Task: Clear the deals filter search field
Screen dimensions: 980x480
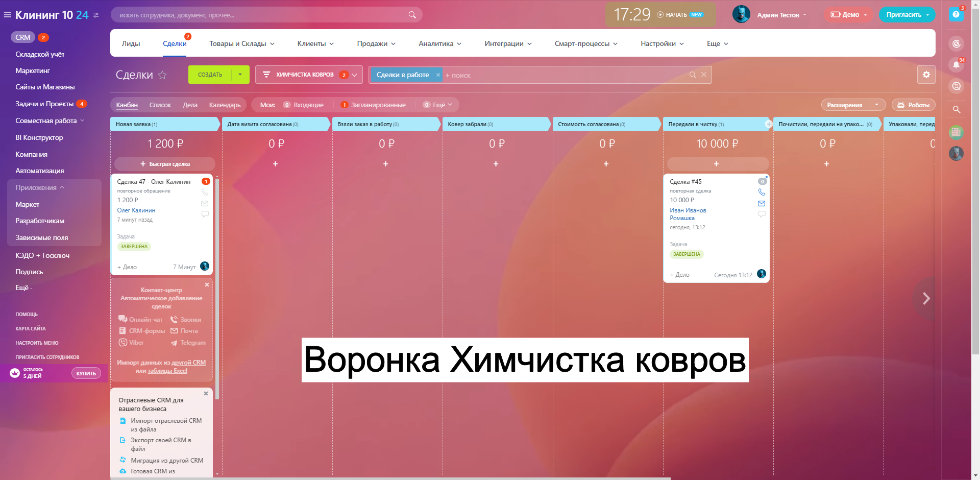Action: [703, 75]
